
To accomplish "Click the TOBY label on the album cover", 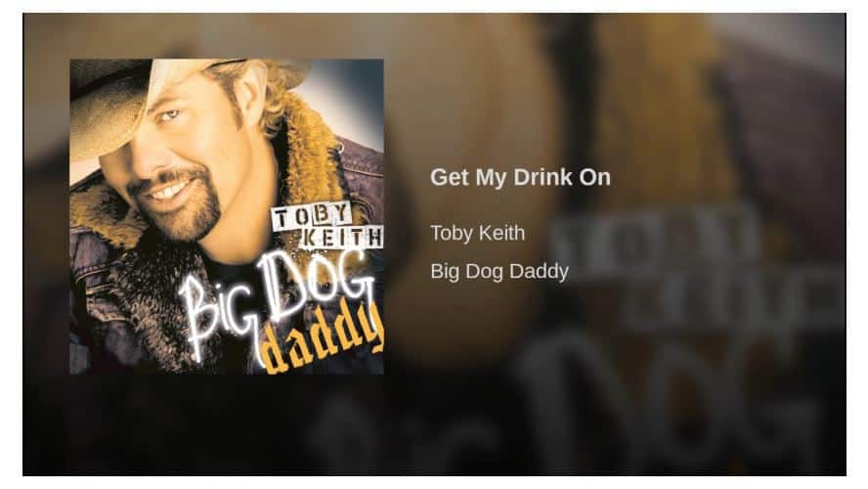I will click(x=312, y=216).
